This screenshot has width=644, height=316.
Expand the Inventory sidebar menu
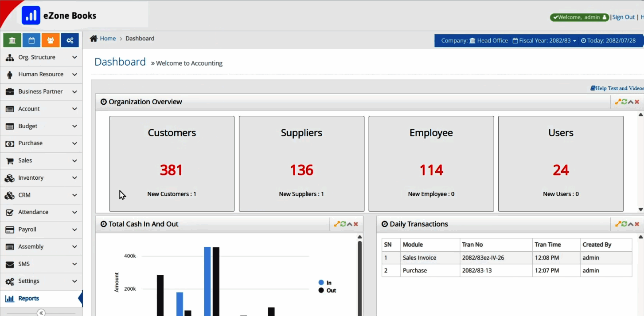[x=41, y=178]
